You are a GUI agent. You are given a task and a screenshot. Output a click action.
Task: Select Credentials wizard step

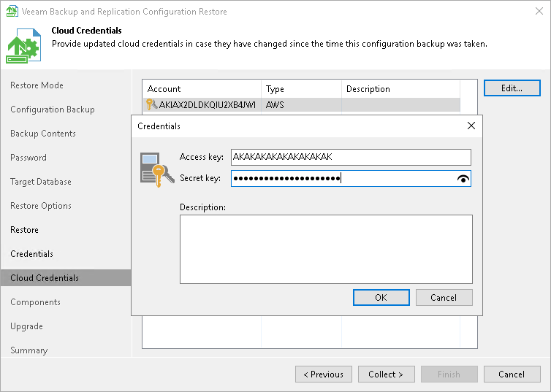[31, 254]
